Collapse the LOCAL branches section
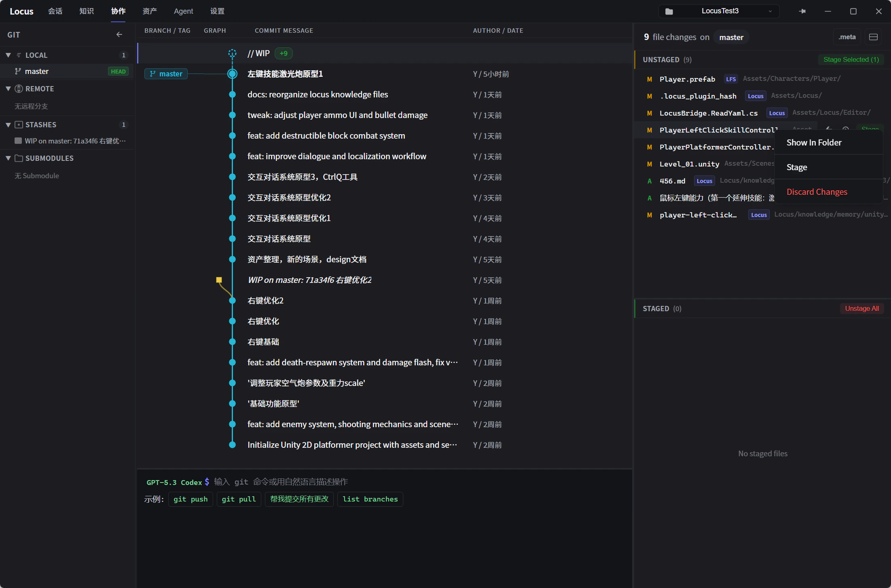 (x=8, y=55)
